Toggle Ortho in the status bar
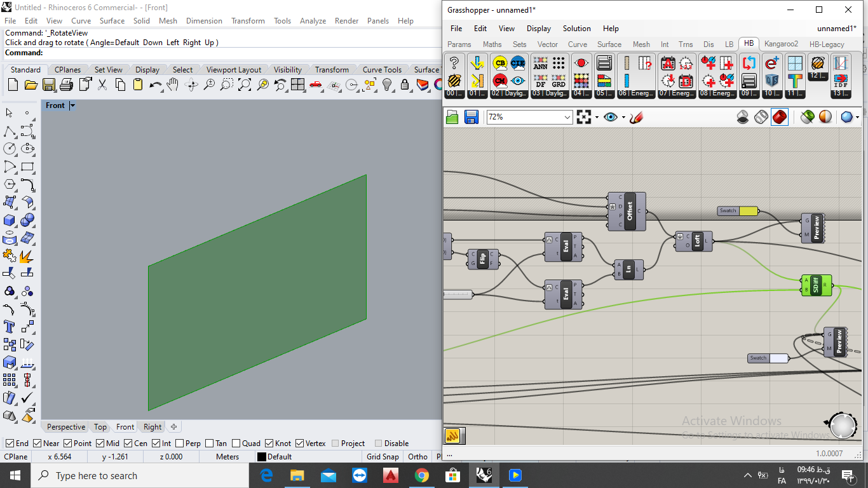 (418, 457)
